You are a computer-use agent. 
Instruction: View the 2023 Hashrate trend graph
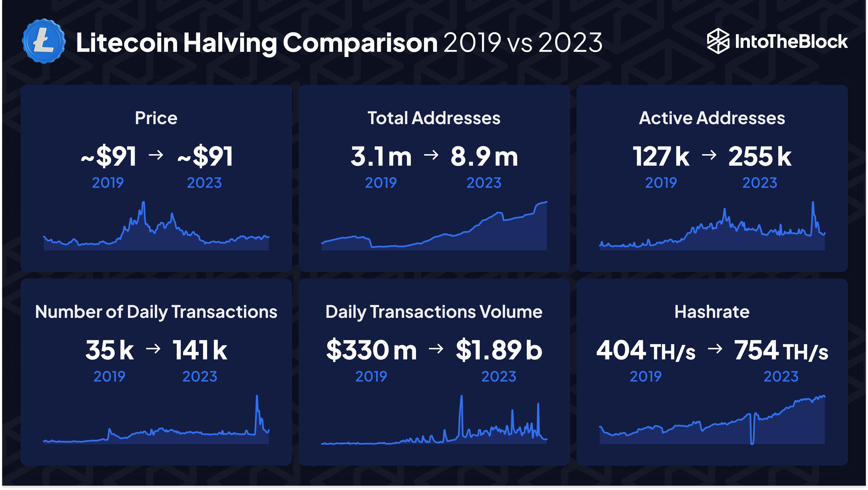[775, 417]
